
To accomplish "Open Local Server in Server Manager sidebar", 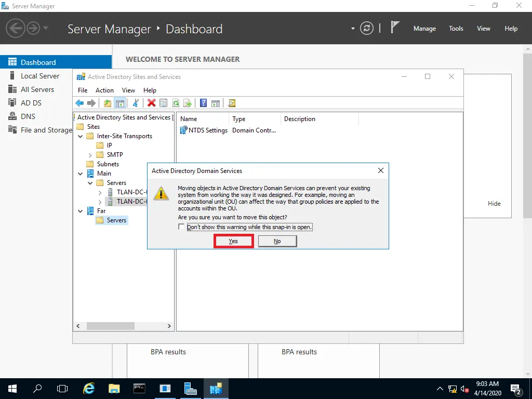I will click(40, 76).
